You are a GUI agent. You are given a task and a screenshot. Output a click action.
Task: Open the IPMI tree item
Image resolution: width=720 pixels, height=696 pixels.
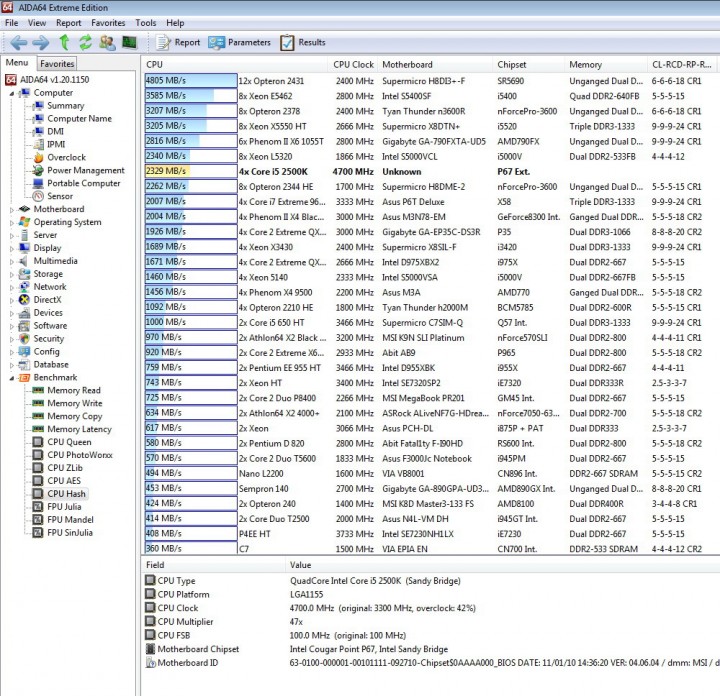(x=56, y=144)
